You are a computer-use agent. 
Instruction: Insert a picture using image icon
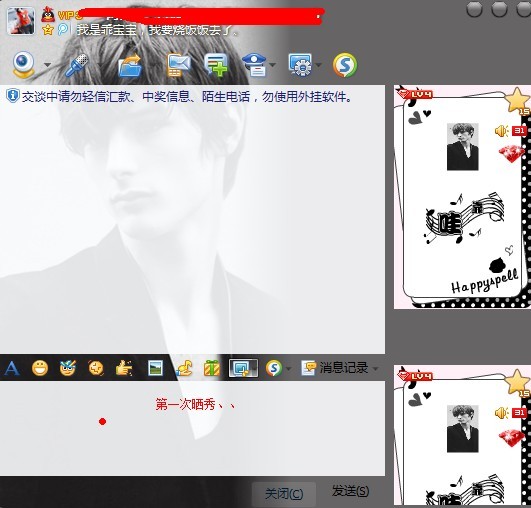155,368
